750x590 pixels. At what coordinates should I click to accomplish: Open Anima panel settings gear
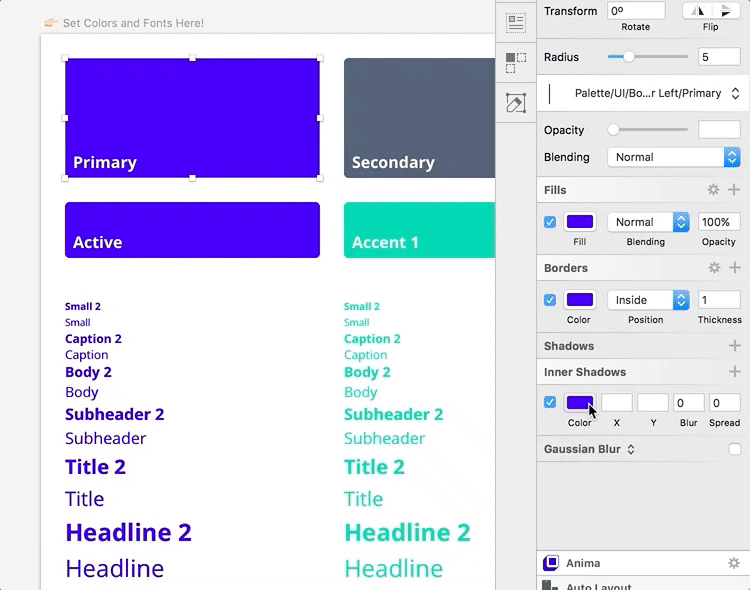pos(734,563)
